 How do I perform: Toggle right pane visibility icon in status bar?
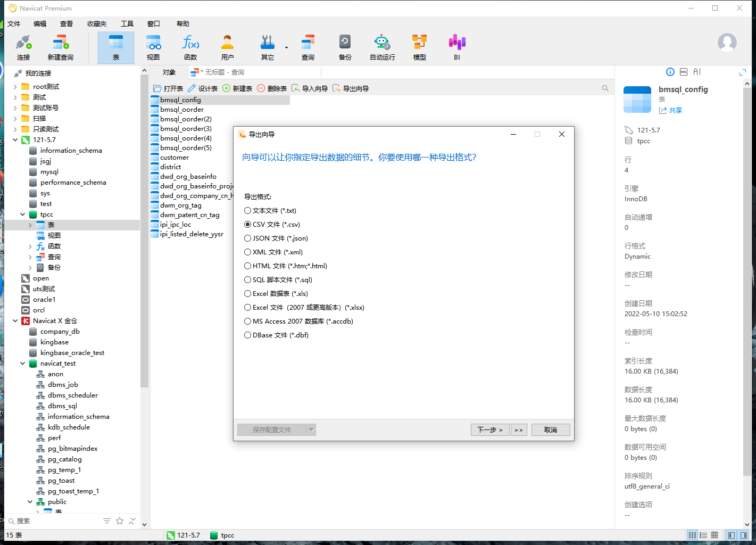[x=743, y=535]
